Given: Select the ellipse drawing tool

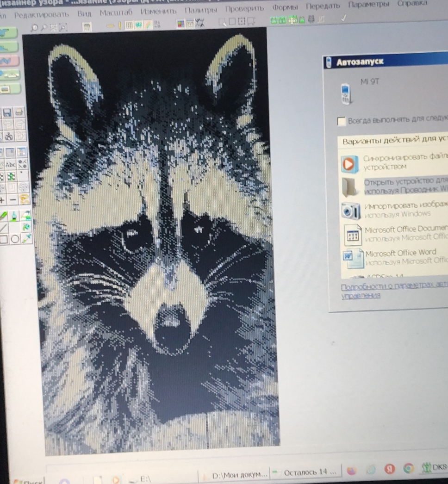Looking at the screenshot, I should pos(15,239).
